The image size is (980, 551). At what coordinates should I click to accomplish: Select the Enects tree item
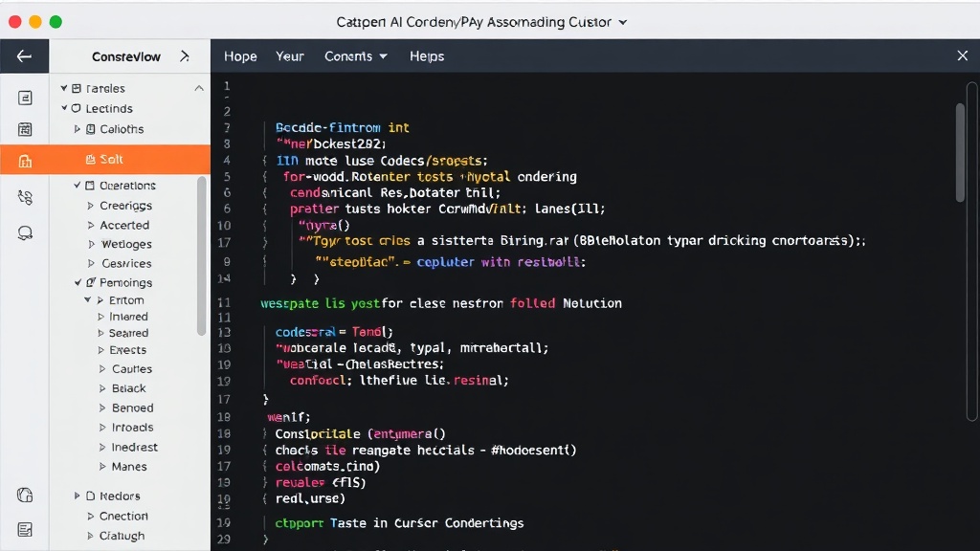point(127,350)
